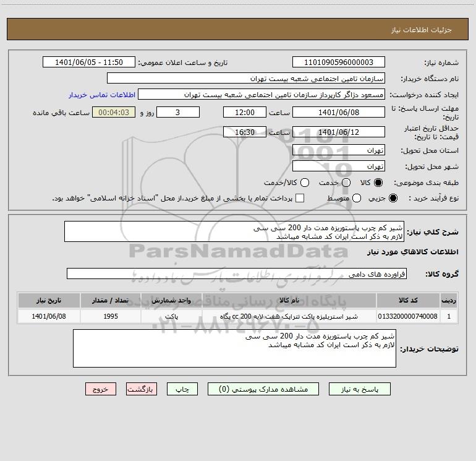
Task: Click the توضیحات خریدار text area
Action: [x=234, y=348]
